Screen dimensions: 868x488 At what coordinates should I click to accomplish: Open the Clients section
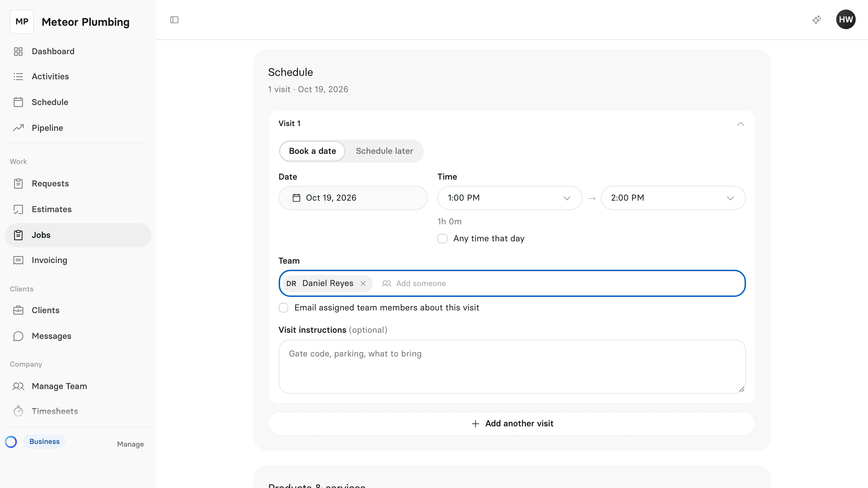tap(78, 310)
